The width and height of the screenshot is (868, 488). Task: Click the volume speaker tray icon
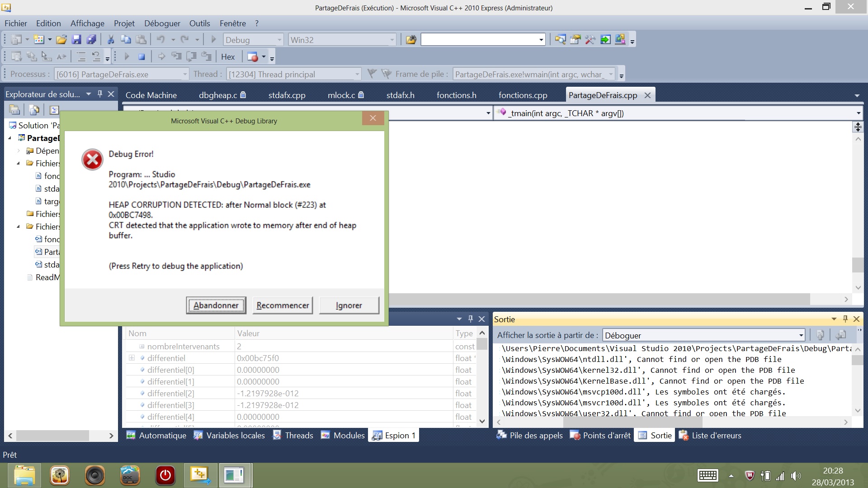pos(796,475)
